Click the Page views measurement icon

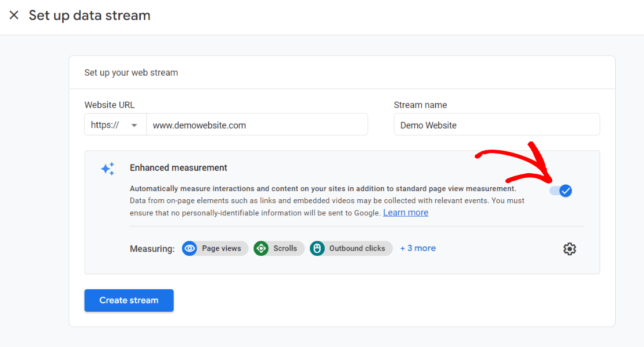(x=189, y=248)
